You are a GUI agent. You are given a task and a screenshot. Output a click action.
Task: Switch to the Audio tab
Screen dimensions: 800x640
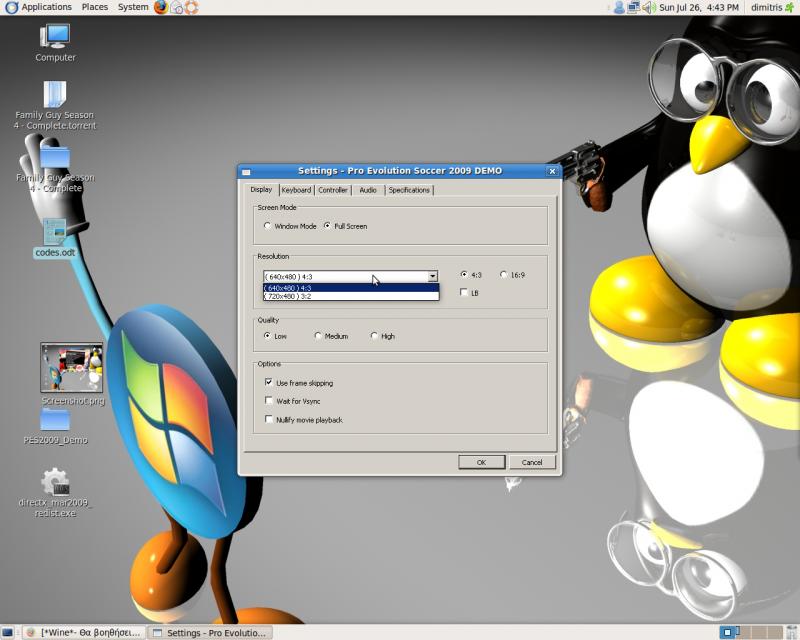click(368, 190)
